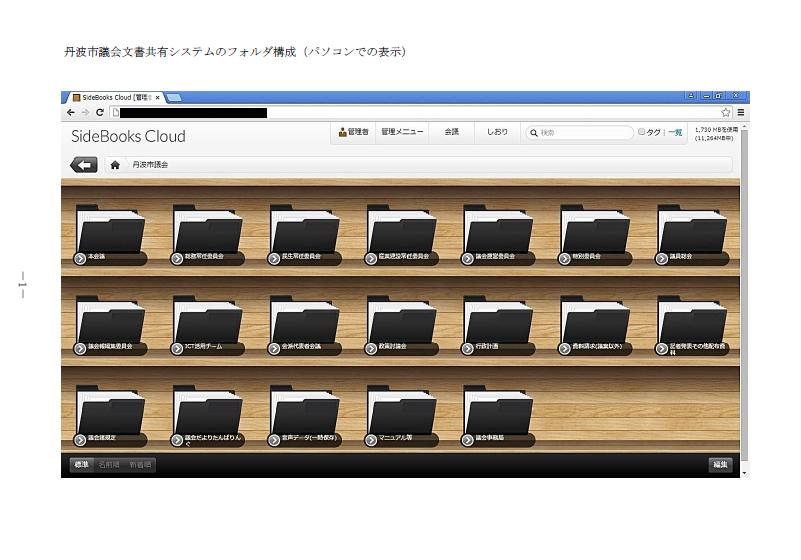Viewport: 801px width, 560px height.
Task: Click the browser forward arrow
Action: tap(85, 112)
